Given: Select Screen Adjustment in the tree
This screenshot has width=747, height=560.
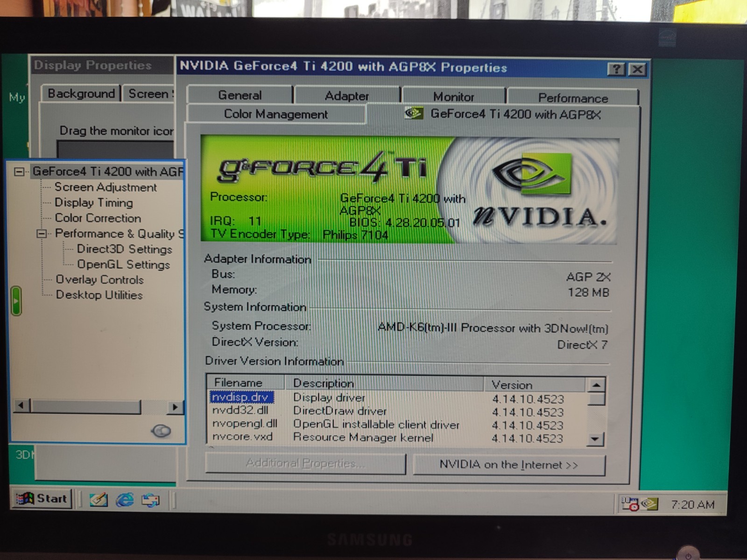Looking at the screenshot, I should pos(106,187).
